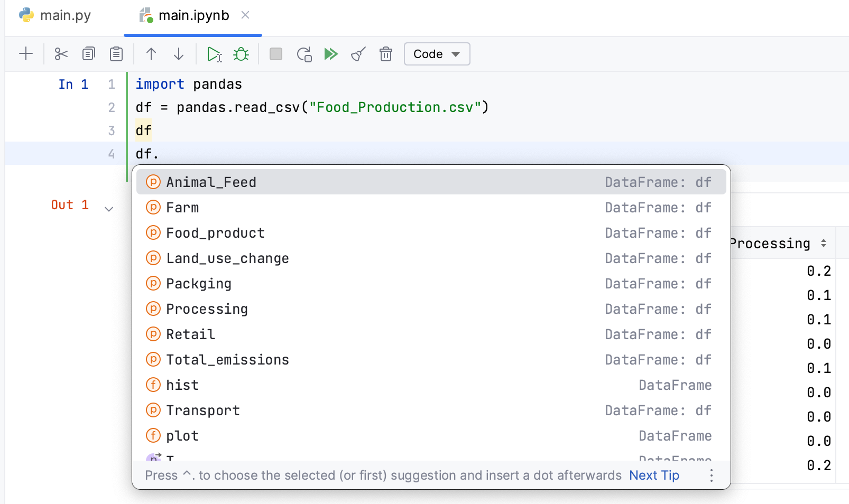Select Total_emissions completion suggestion

(227, 360)
